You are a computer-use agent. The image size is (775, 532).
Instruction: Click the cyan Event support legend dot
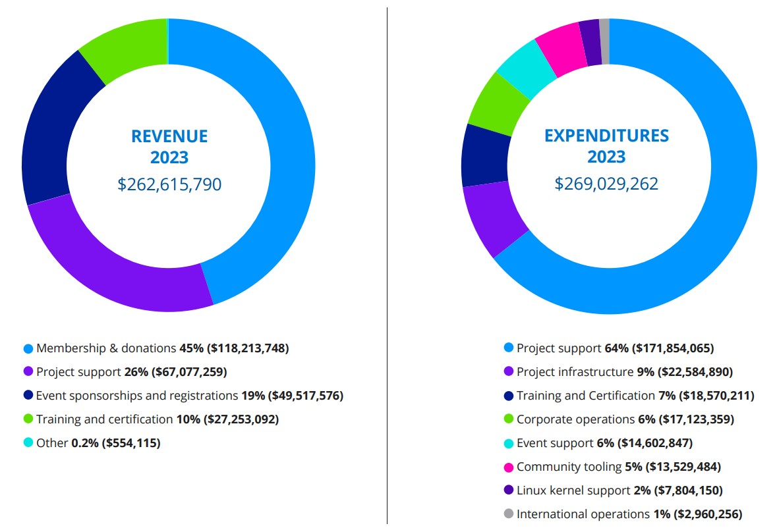[509, 444]
